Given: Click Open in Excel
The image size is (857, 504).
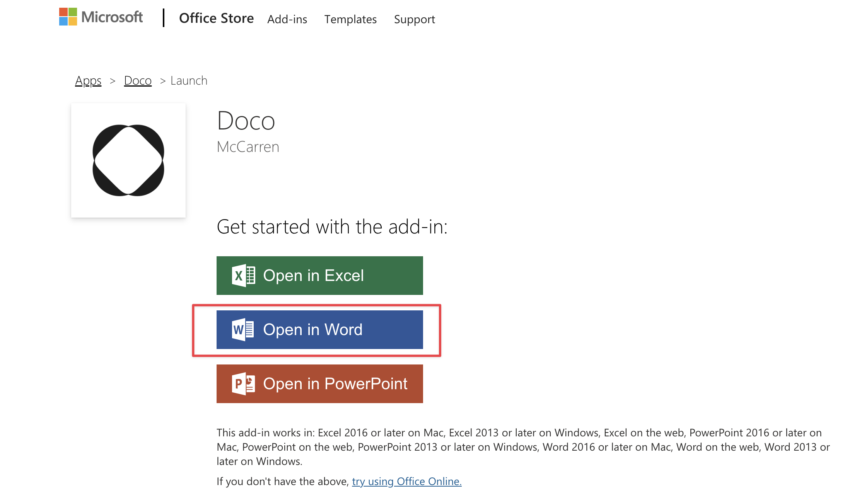Looking at the screenshot, I should tap(319, 275).
